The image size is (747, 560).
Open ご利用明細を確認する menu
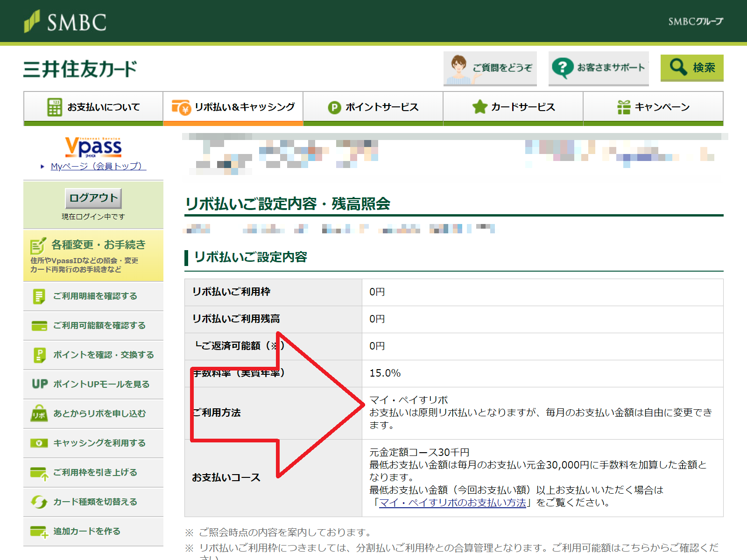(93, 296)
